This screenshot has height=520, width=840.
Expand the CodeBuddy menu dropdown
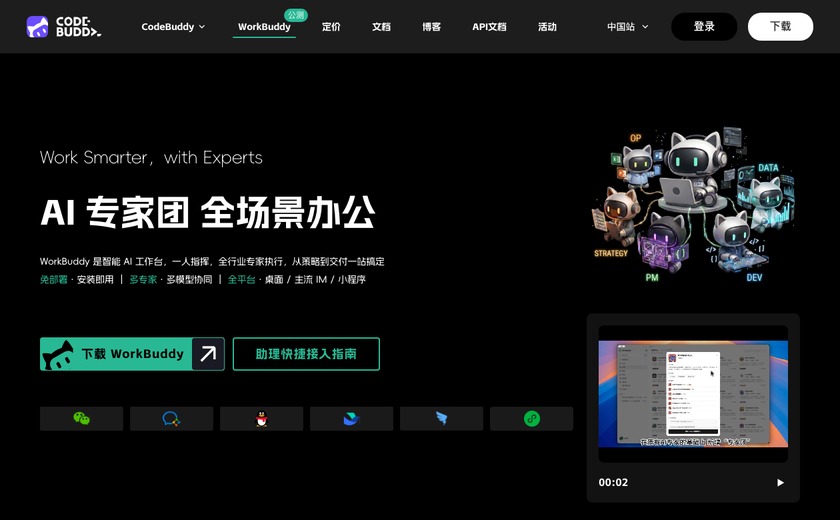point(173,27)
